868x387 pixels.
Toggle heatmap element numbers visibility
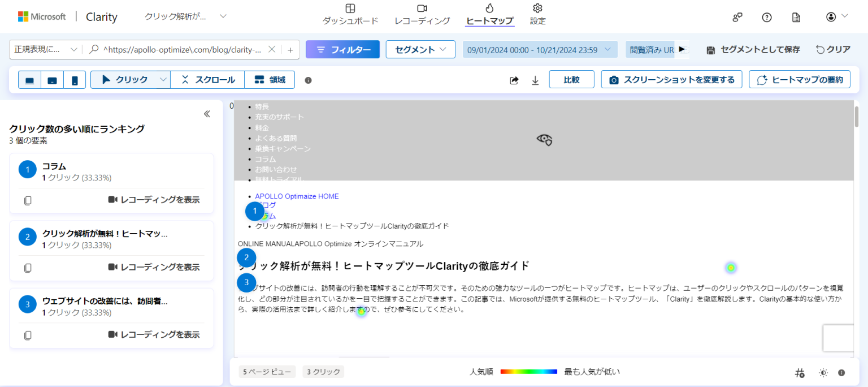click(799, 372)
